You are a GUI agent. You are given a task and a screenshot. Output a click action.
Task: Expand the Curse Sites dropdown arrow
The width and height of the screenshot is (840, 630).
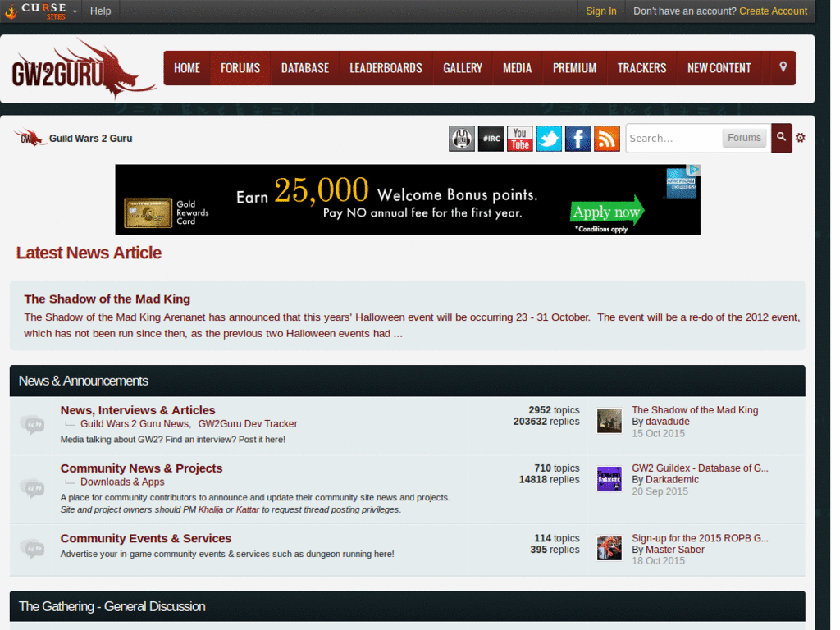(x=75, y=11)
